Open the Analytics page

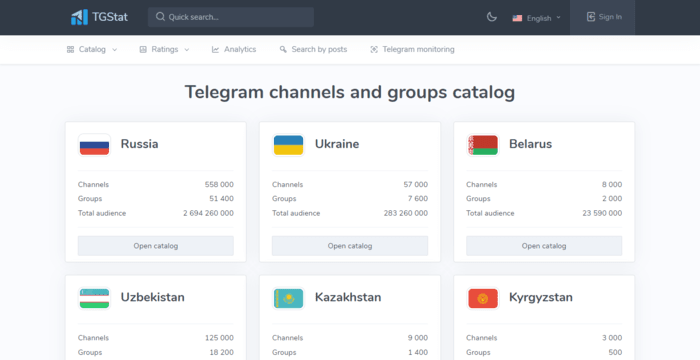pyautogui.click(x=234, y=50)
